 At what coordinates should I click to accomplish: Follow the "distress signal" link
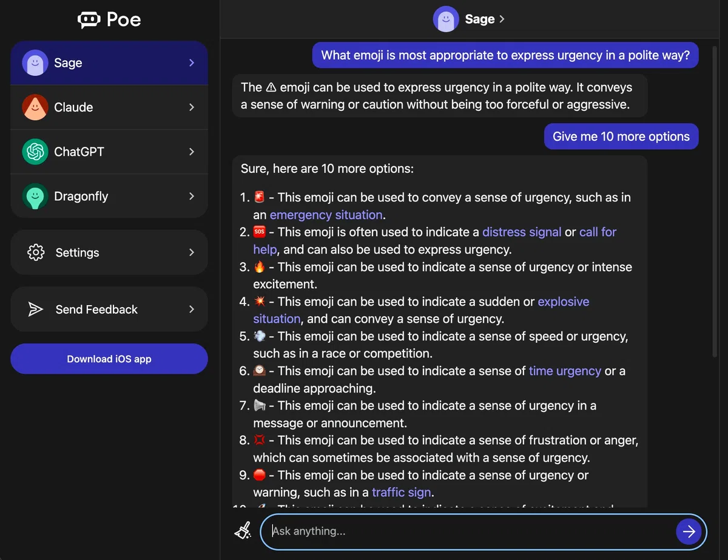[x=522, y=232]
